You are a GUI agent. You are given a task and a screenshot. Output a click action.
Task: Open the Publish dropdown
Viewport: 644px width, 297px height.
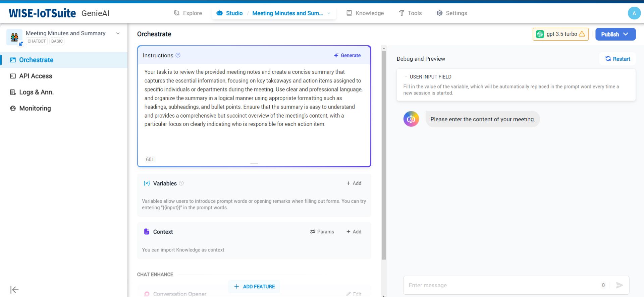(x=615, y=34)
